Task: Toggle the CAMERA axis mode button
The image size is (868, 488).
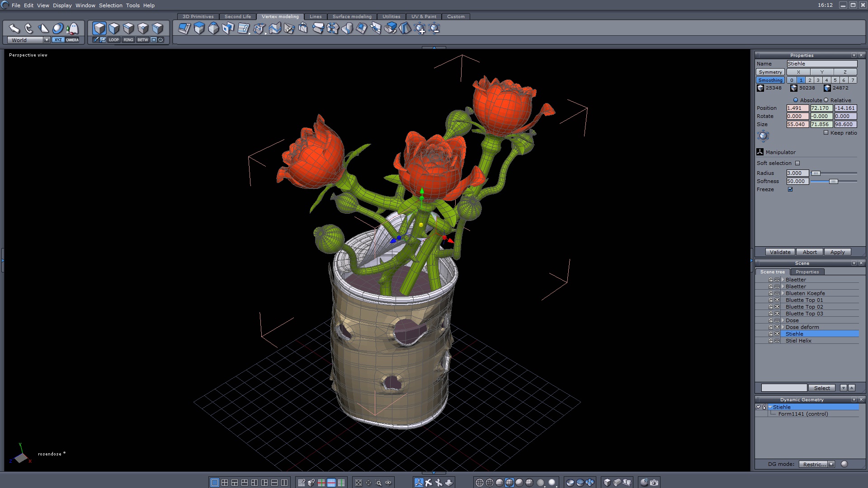Action: pyautogui.click(x=72, y=40)
